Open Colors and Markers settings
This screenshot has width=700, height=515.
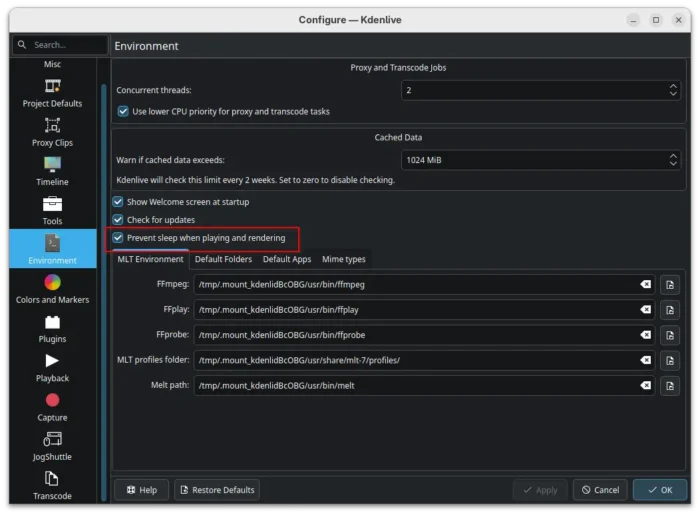[52, 290]
